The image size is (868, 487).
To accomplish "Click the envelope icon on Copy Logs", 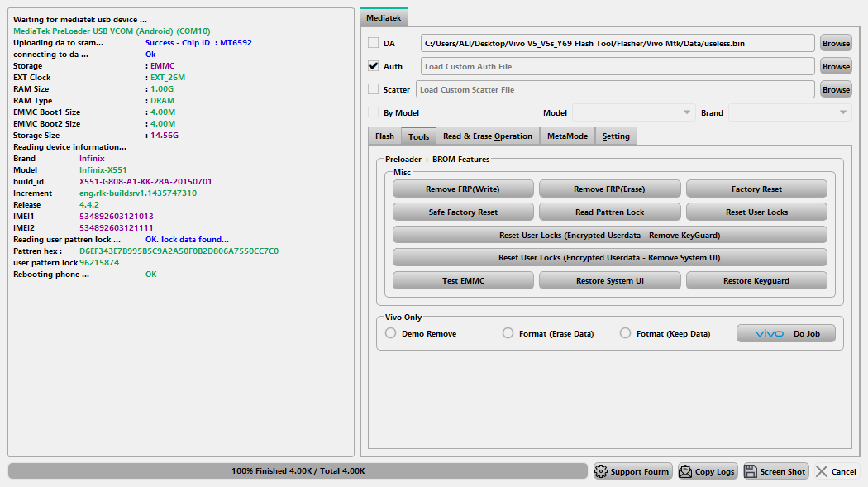I will click(x=685, y=471).
